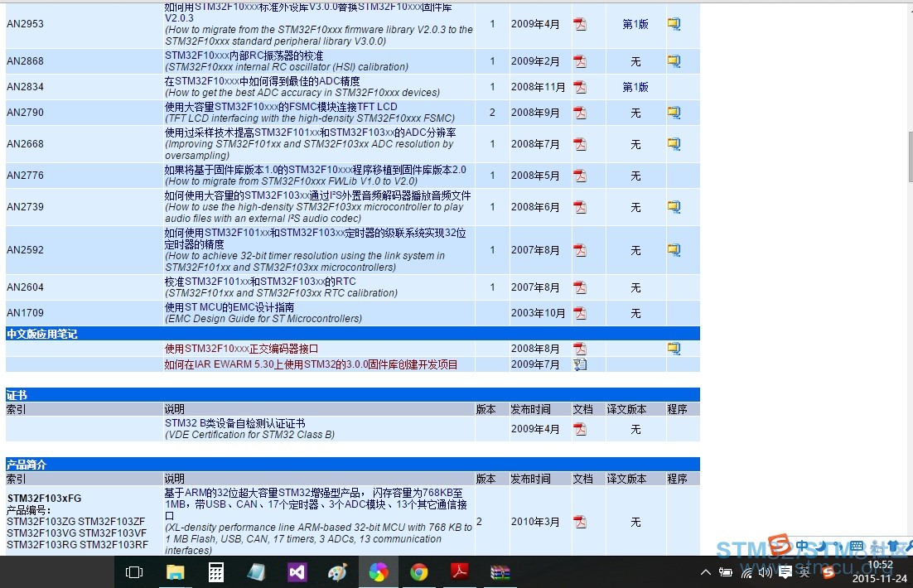913x588 pixels.
Task: Open the PDF document for AN2790
Action: click(580, 113)
